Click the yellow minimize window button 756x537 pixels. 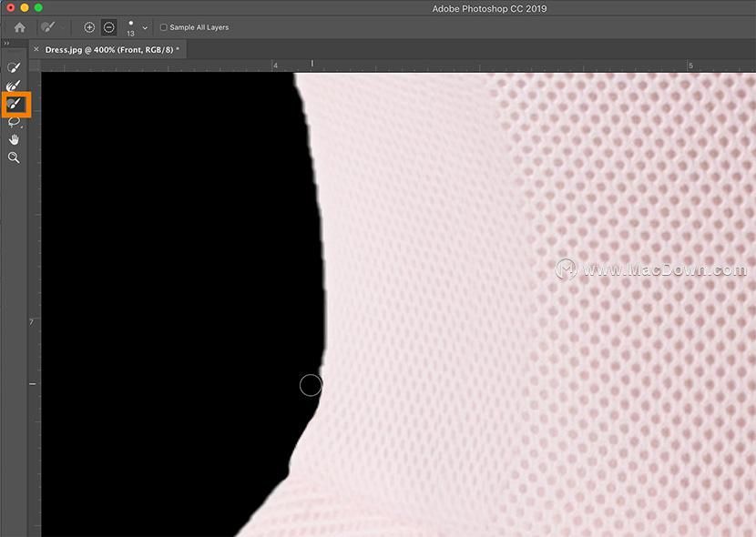point(25,7)
